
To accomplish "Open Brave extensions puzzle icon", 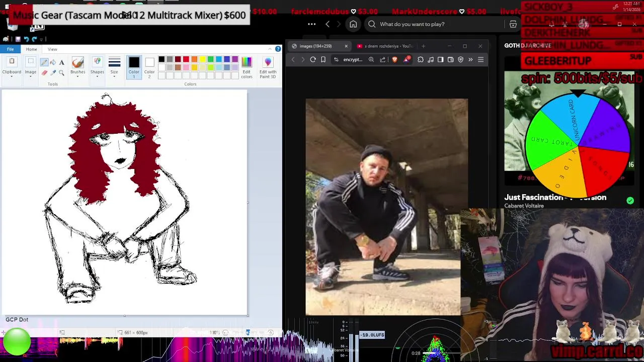I will point(421,59).
